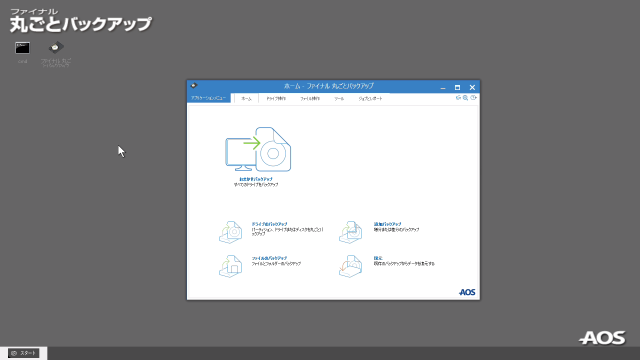Switch to the ファイル操作 tab

[310, 98]
